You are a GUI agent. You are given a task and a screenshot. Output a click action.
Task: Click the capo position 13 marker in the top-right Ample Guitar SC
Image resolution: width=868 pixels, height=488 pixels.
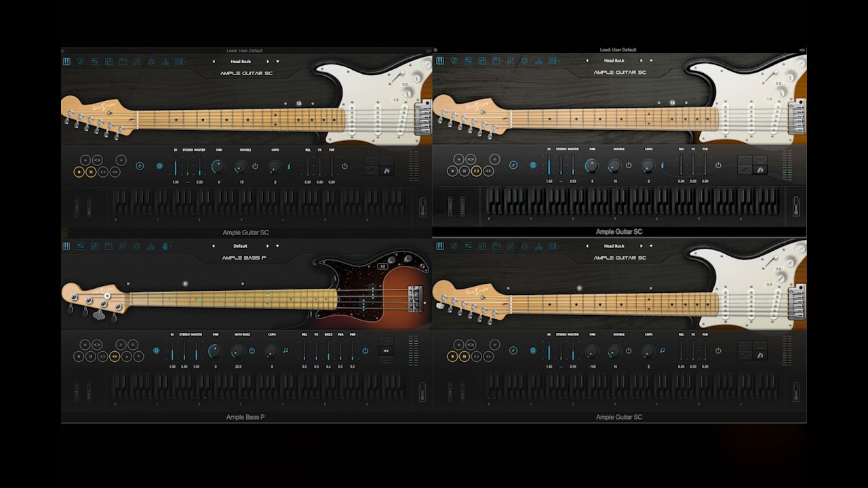pos(672,103)
